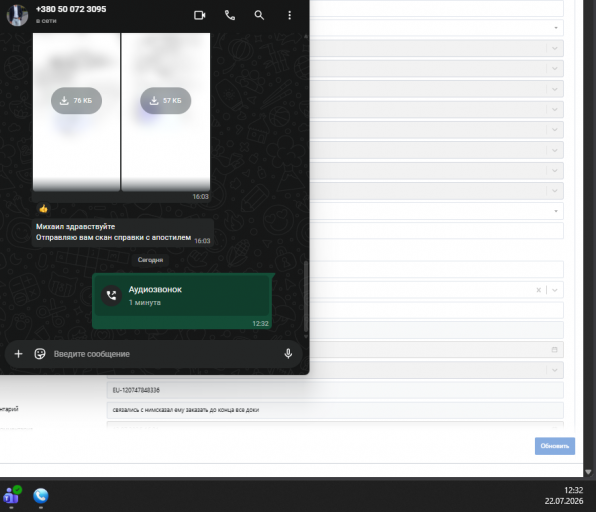This screenshot has width=596, height=512.
Task: Open the emoji and sticker picker
Action: coord(40,354)
